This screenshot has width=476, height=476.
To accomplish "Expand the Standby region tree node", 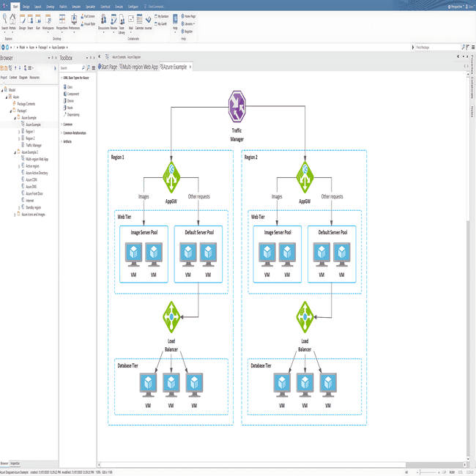I will tap(19, 208).
